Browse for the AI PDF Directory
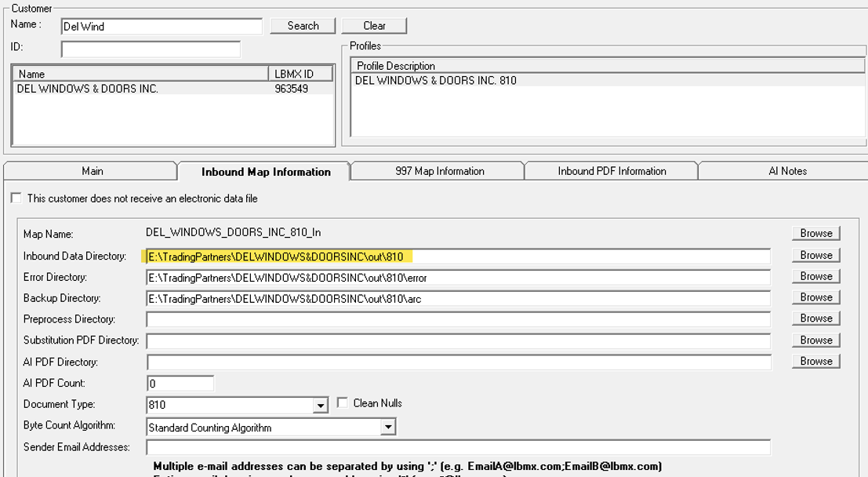The width and height of the screenshot is (868, 477). (816, 361)
